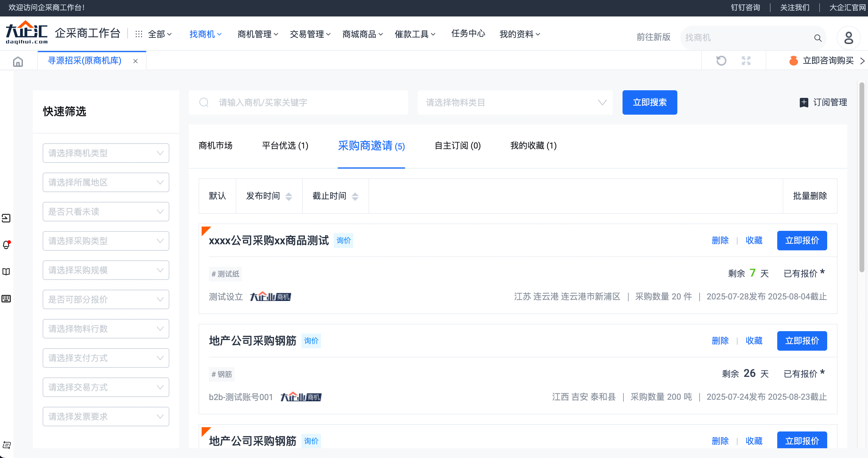Click the notification bell with red badge
Image resolution: width=868 pixels, height=458 pixels.
(7, 245)
